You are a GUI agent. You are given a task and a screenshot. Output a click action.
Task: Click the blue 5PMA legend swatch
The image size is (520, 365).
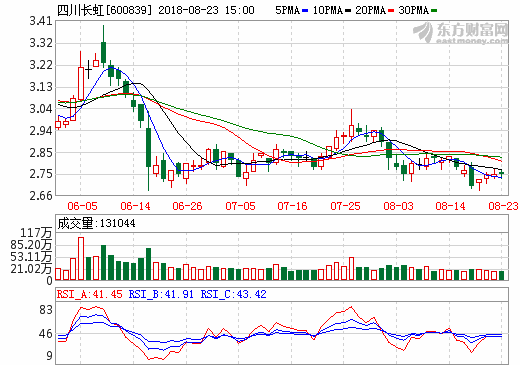tap(305, 10)
